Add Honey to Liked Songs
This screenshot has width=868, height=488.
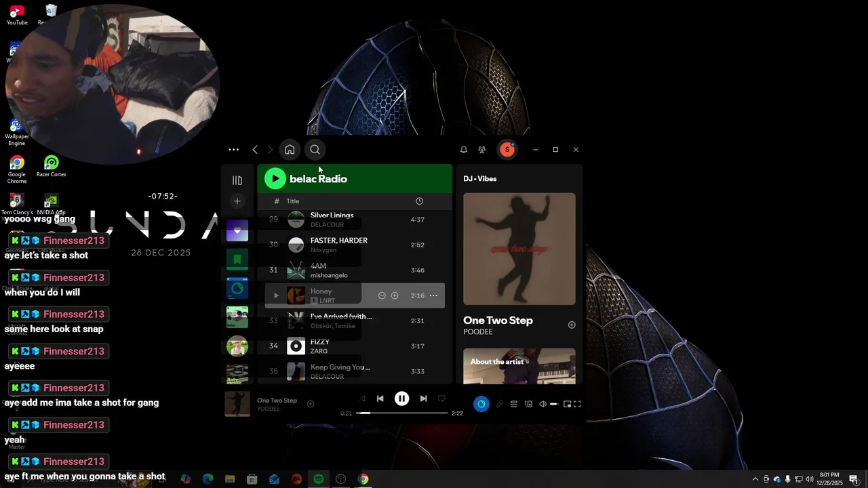coord(395,296)
